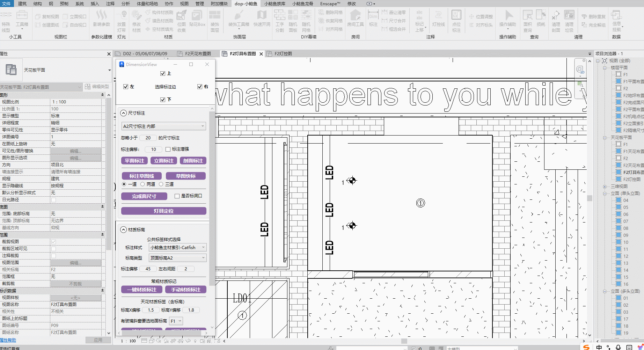Open the 面积查询 area query tool
The height and width of the screenshot is (350, 644).
click(x=527, y=20)
